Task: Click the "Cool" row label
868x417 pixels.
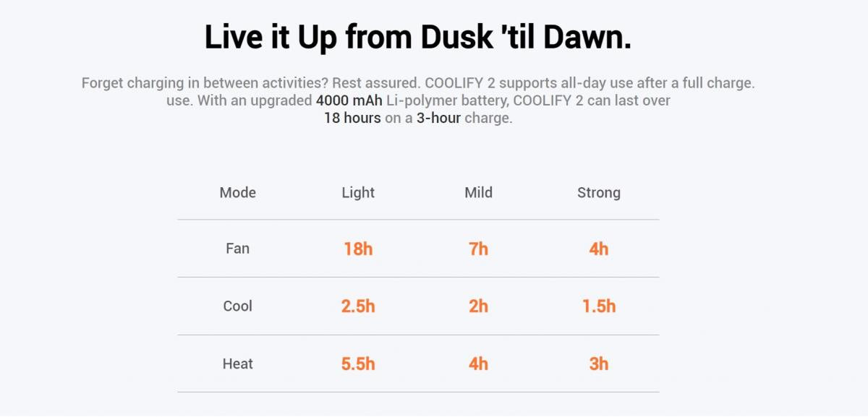Action: 238,306
